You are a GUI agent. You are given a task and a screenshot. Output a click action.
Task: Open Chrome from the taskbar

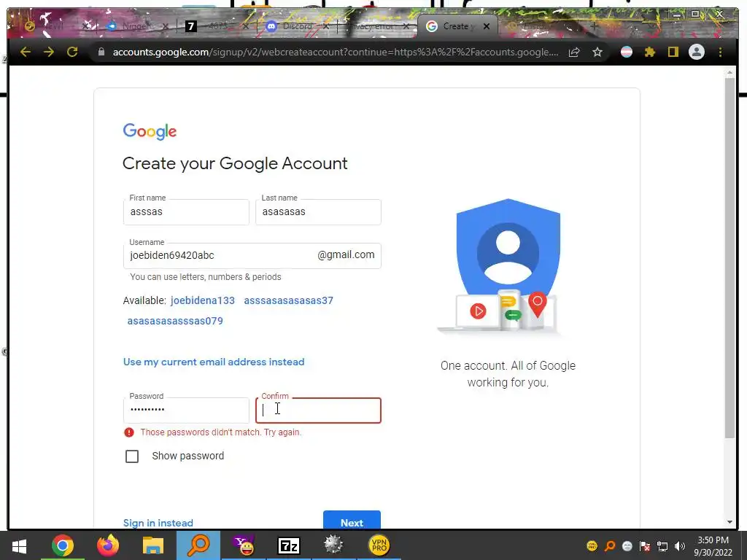pos(63,545)
